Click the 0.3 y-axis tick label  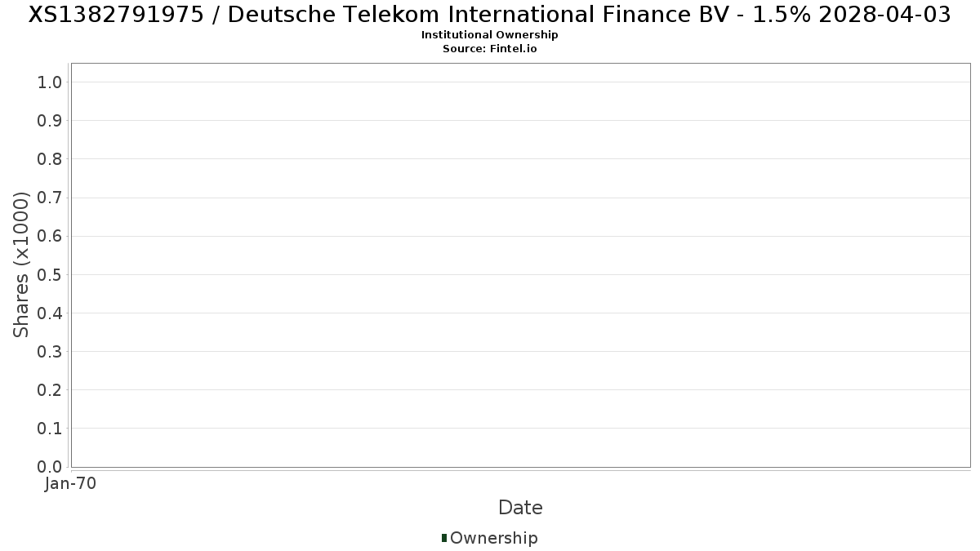50,352
